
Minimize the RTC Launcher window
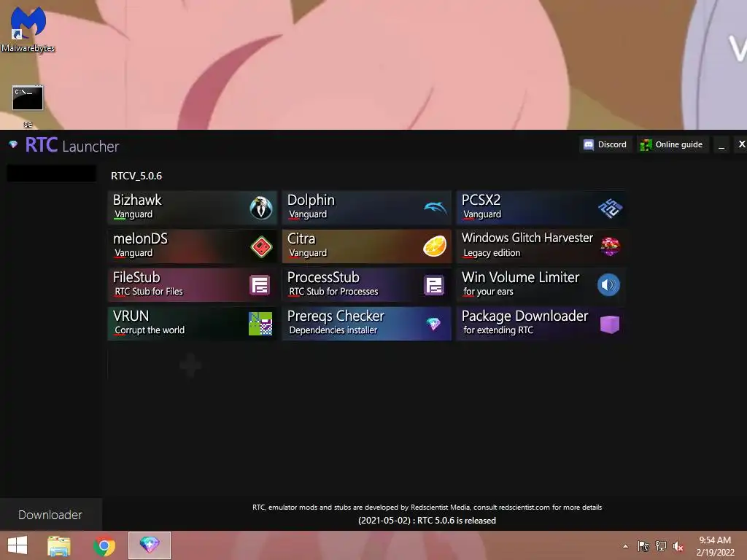(721, 144)
